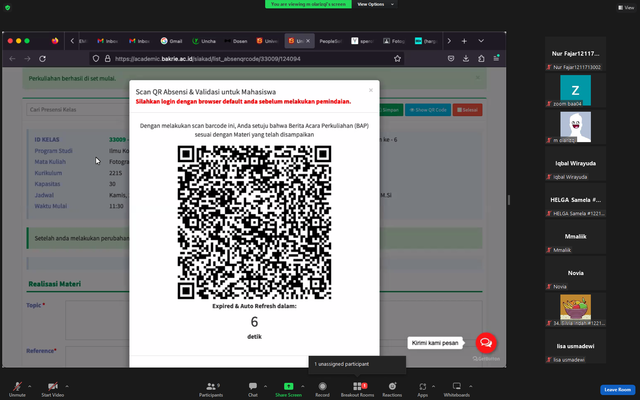Open the Reactions menu
Viewport: 640px width, 400px height.
point(392,389)
